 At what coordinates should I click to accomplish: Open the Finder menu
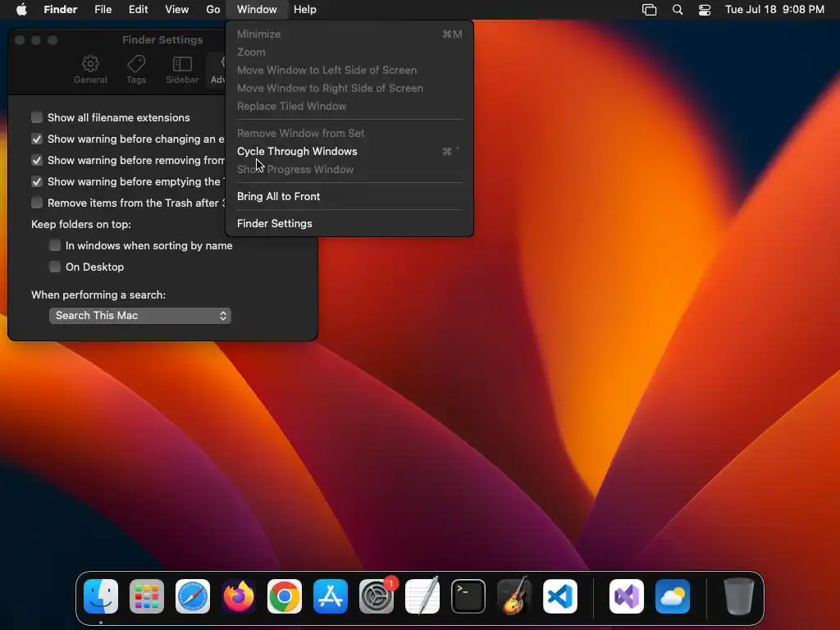click(61, 10)
